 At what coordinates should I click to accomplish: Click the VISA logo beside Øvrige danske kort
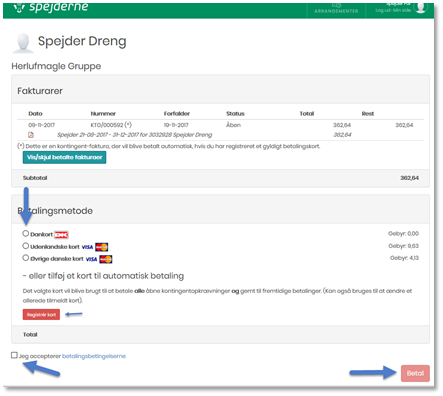(x=91, y=259)
